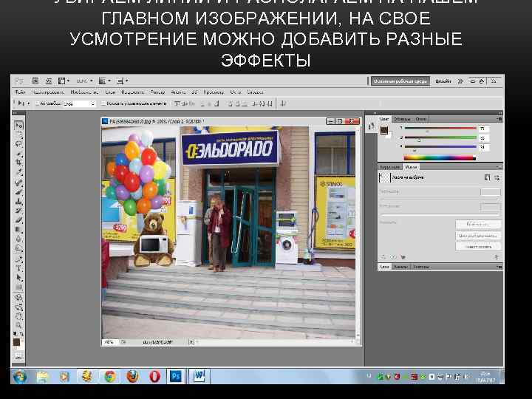Select the Quick Selection tool
This screenshot has width=532, height=399.
18,154
